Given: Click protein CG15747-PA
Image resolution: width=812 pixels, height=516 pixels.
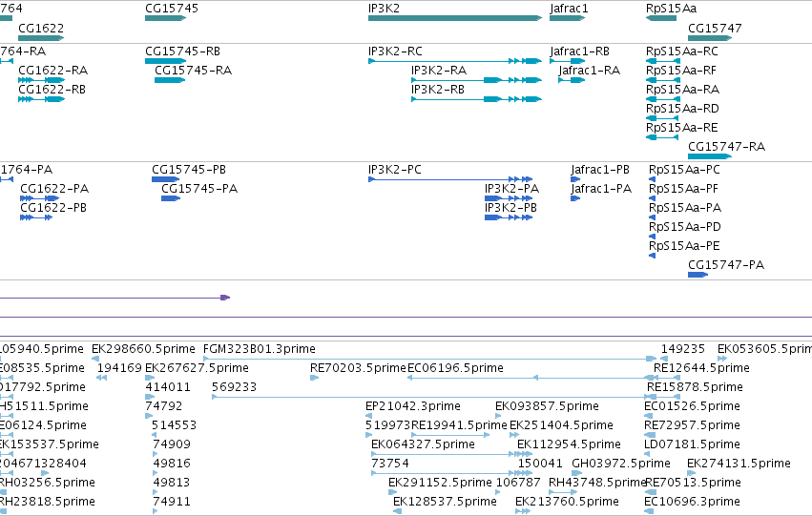Looking at the screenshot, I should click(726, 265).
